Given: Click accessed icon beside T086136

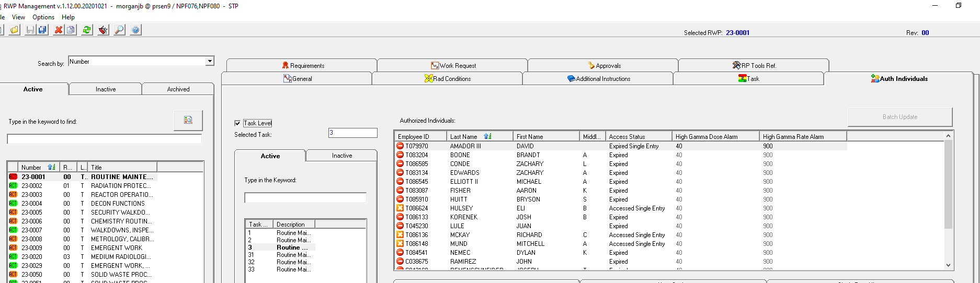Looking at the screenshot, I should coord(400,235).
